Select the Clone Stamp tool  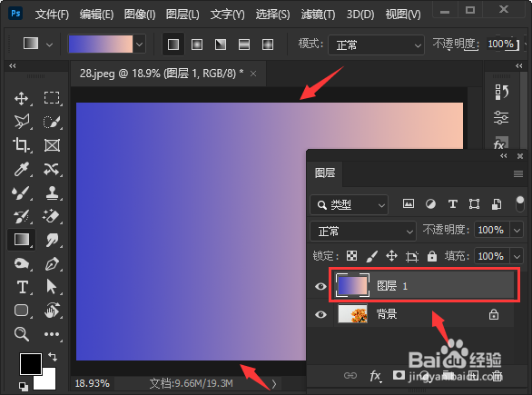click(x=52, y=193)
